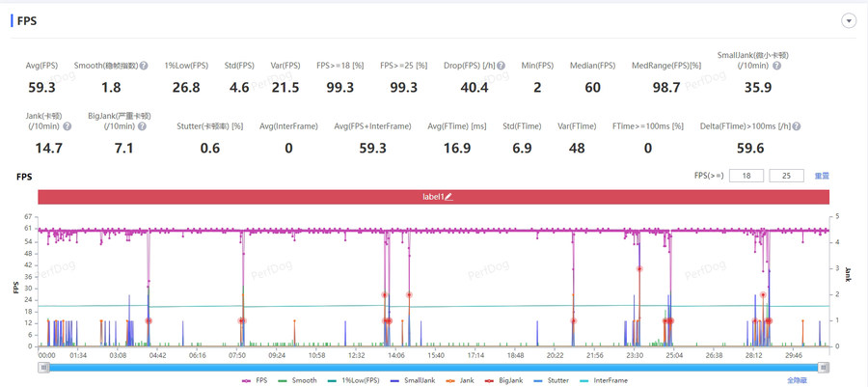
Task: Click help icon next to Drop(FPS) [/h]
Action: click(501, 66)
